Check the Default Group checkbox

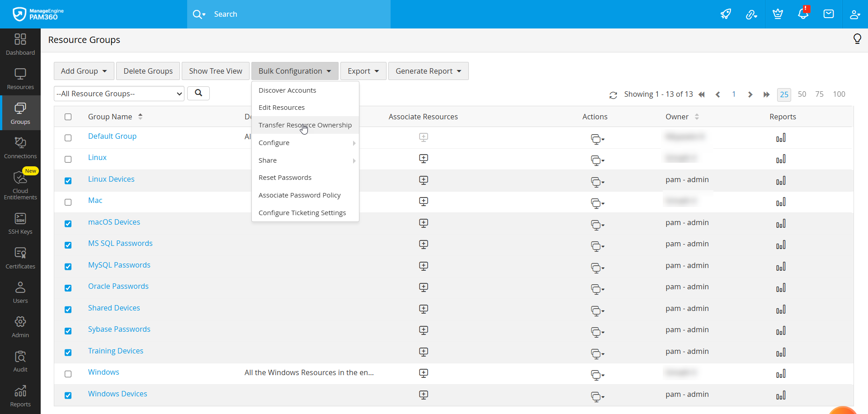point(68,138)
